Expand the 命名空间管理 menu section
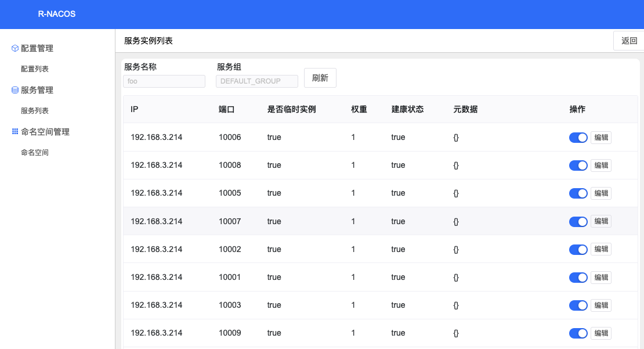 (x=45, y=132)
